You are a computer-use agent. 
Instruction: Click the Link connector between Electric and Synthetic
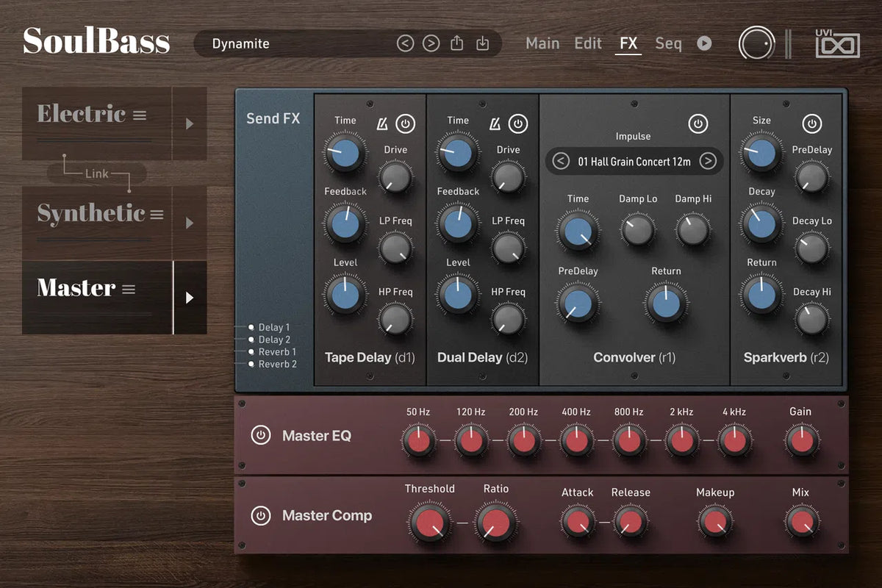tap(96, 173)
